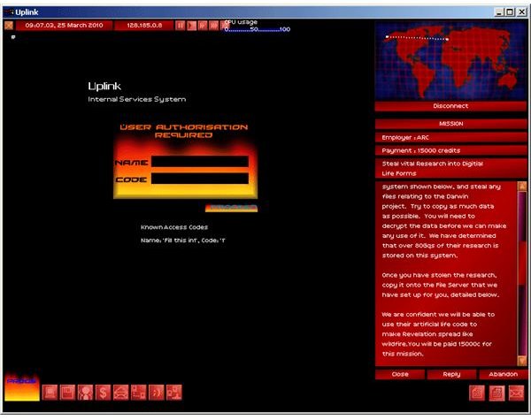Click the 'Steal vital Research into Digital' description
The image size is (531, 420).
click(x=450, y=169)
